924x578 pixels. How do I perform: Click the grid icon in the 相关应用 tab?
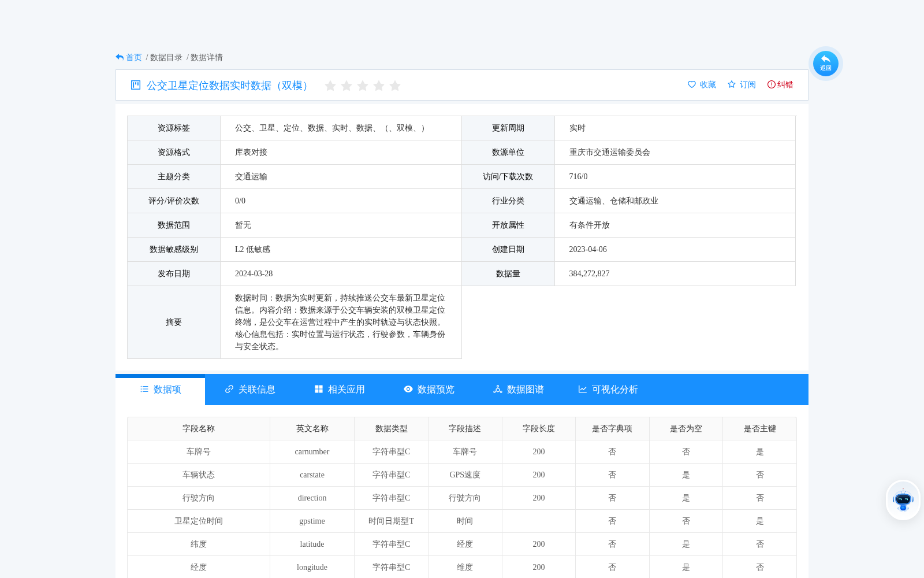coord(319,389)
